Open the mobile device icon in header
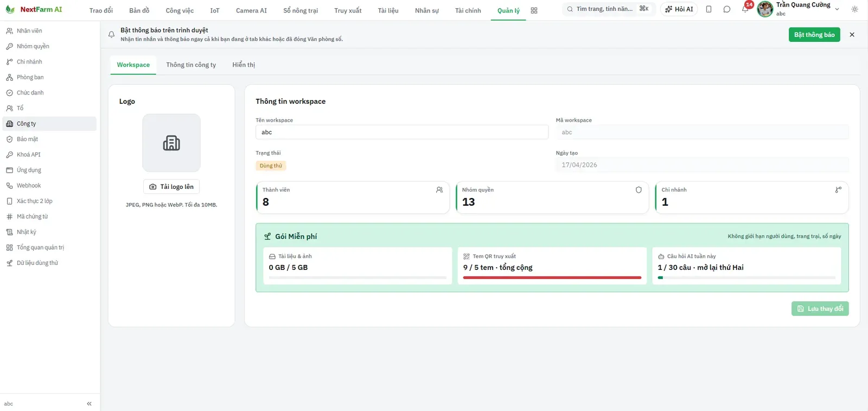 click(709, 9)
